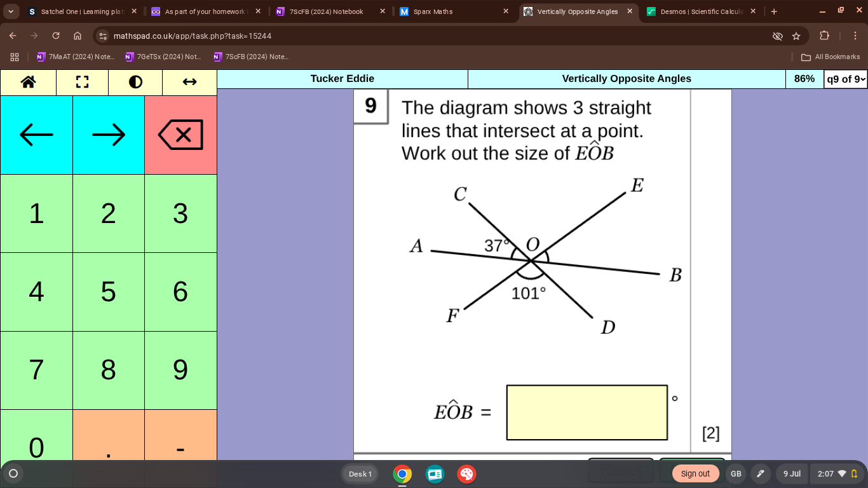
Task: Open 7MaAT (2024) bookmark
Action: pos(76,57)
